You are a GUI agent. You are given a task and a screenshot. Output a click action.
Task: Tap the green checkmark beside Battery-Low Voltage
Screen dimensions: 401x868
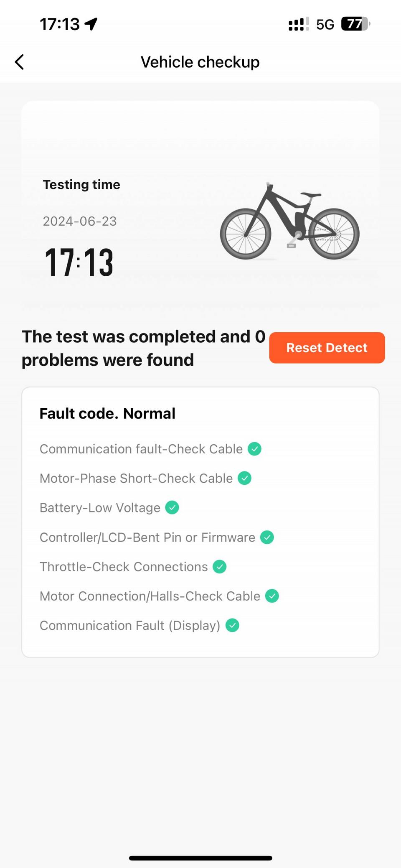[x=172, y=507]
